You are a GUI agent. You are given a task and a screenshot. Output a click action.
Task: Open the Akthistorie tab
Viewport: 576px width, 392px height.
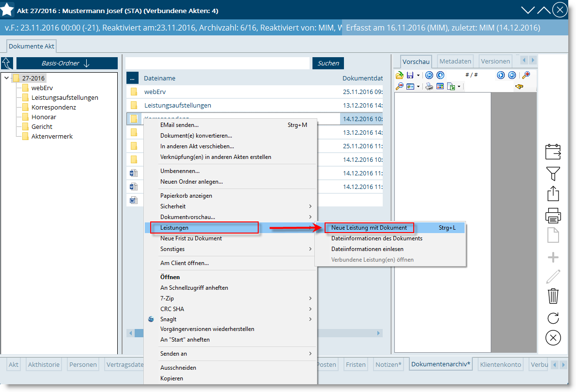point(44,364)
